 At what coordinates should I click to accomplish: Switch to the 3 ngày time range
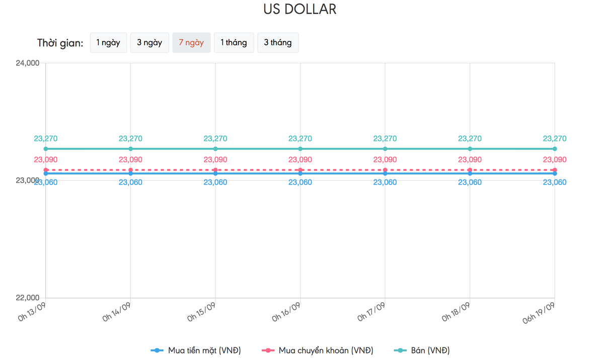coord(149,43)
